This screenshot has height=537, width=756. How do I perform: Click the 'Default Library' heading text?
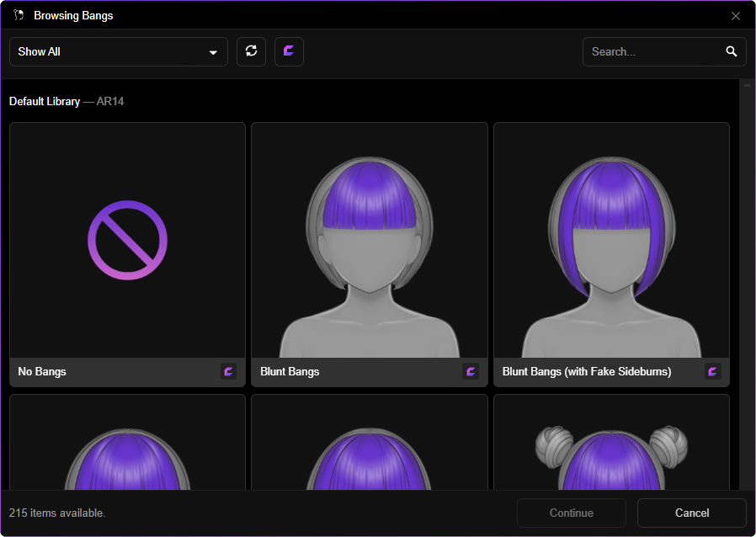[45, 102]
